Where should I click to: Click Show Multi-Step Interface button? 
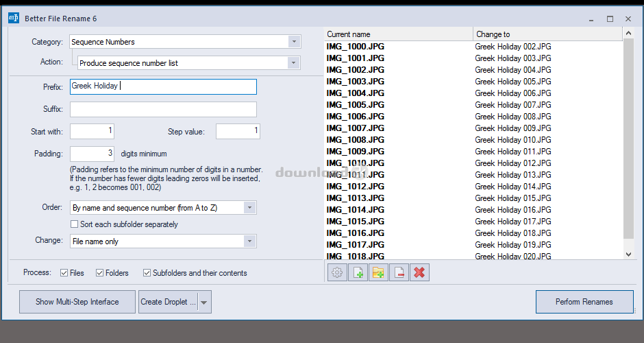click(77, 302)
